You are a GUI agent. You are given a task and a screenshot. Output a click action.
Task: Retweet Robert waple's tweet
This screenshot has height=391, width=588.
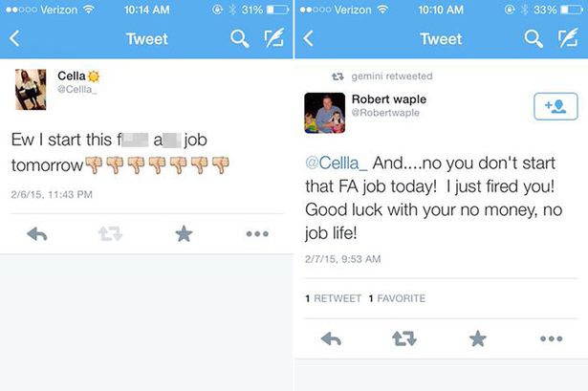(x=404, y=338)
